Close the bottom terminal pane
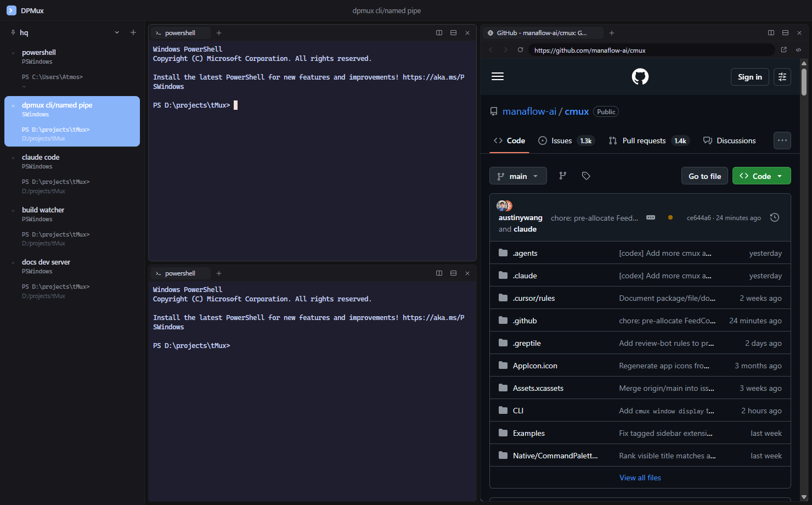812x505 pixels. click(467, 273)
